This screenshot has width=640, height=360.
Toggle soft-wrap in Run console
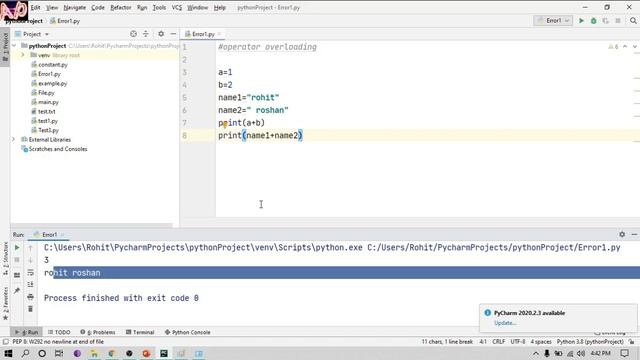(x=30, y=272)
